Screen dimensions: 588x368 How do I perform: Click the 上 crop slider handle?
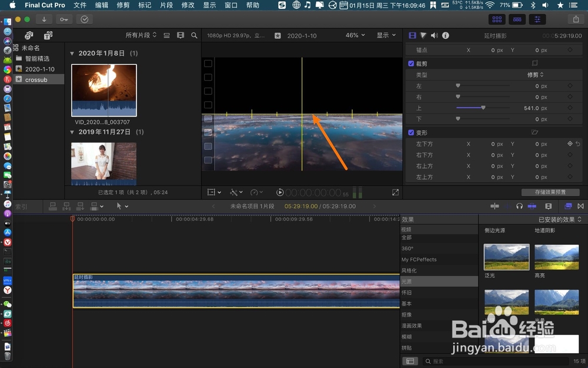pos(483,108)
